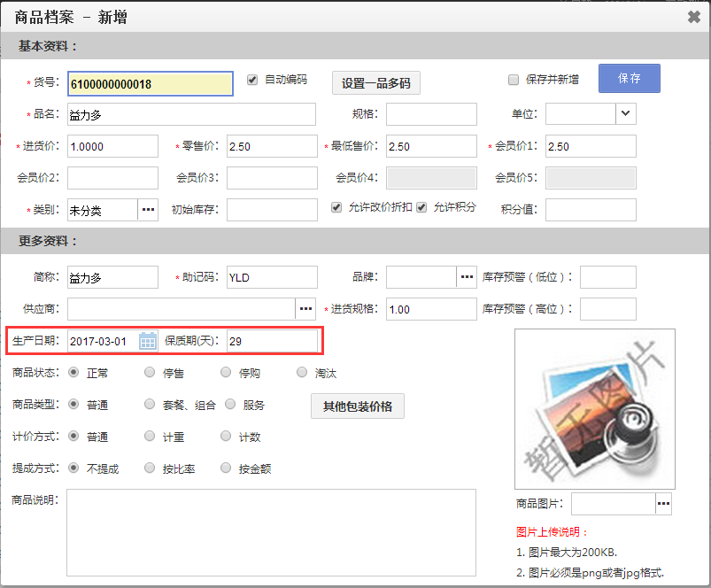Screen dimensions: 711x588
Task: Open 设置一品多码 settings
Action: pyautogui.click(x=375, y=83)
